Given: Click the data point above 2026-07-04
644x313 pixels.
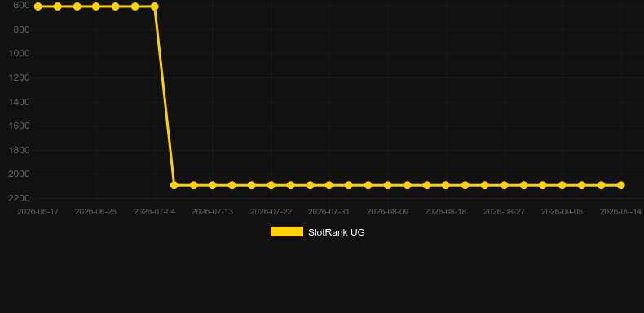Looking at the screenshot, I should point(154,7).
